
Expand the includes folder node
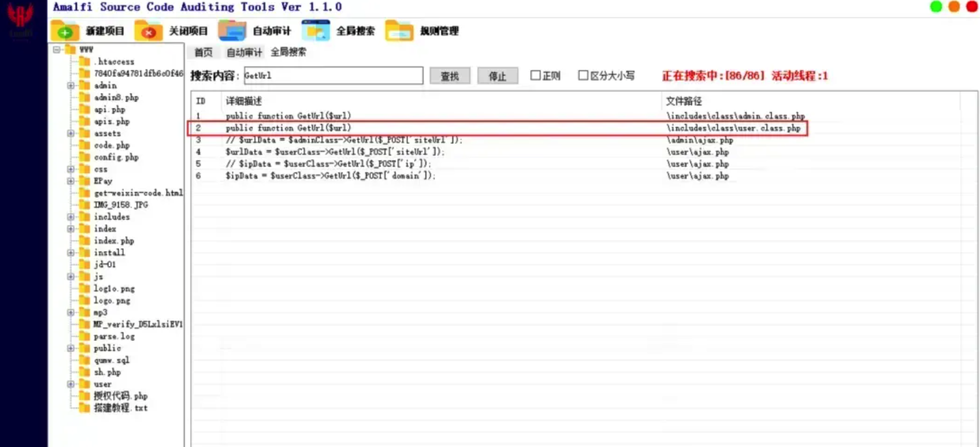[x=71, y=217]
